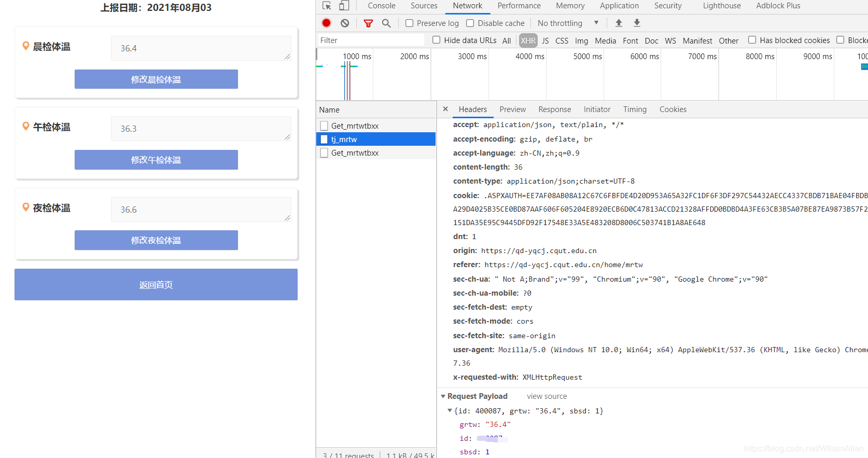
Task: Filter requests by XHR
Action: point(528,40)
